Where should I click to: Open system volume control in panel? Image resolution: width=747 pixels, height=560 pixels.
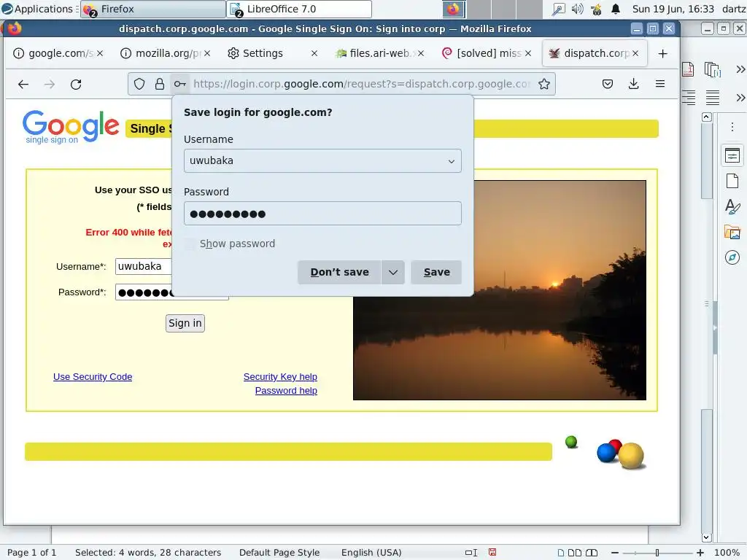point(578,9)
